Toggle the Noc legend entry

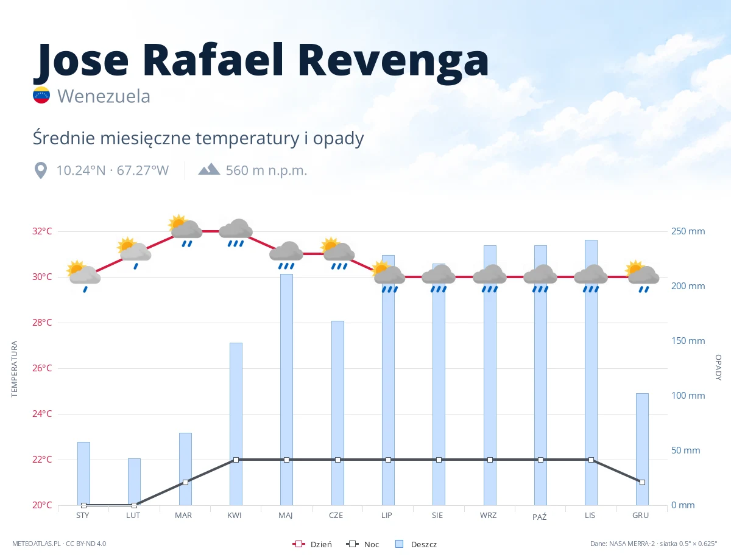[362, 544]
